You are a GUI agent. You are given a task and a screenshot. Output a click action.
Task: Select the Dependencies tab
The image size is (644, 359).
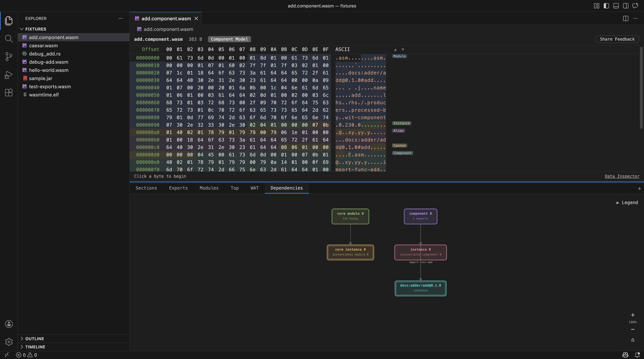[286, 188]
